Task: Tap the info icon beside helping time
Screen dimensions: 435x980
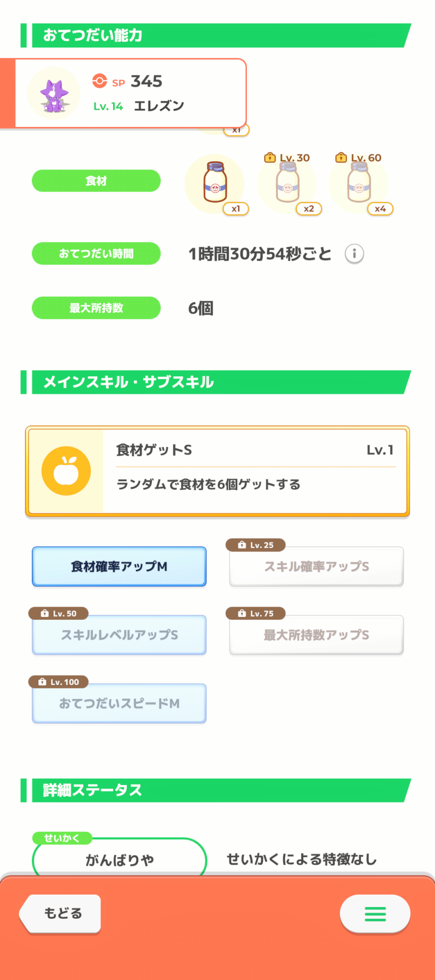Action: pyautogui.click(x=354, y=254)
